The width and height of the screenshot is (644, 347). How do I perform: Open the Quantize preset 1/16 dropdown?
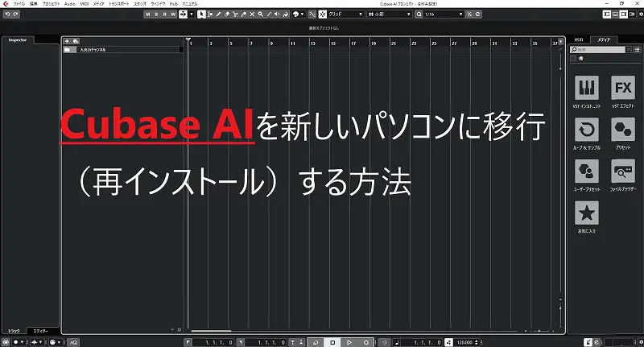point(444,14)
